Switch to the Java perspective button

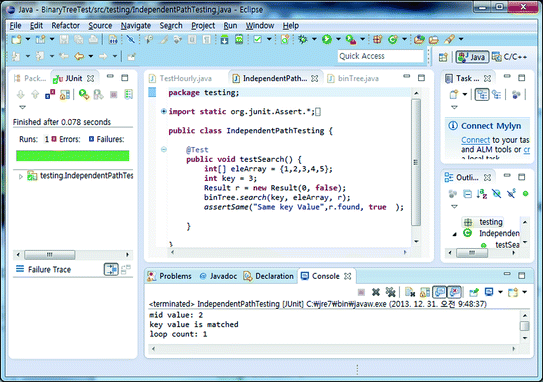pos(472,57)
